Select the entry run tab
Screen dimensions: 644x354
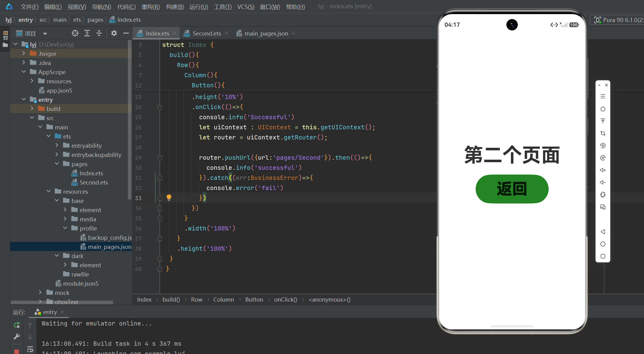point(49,312)
